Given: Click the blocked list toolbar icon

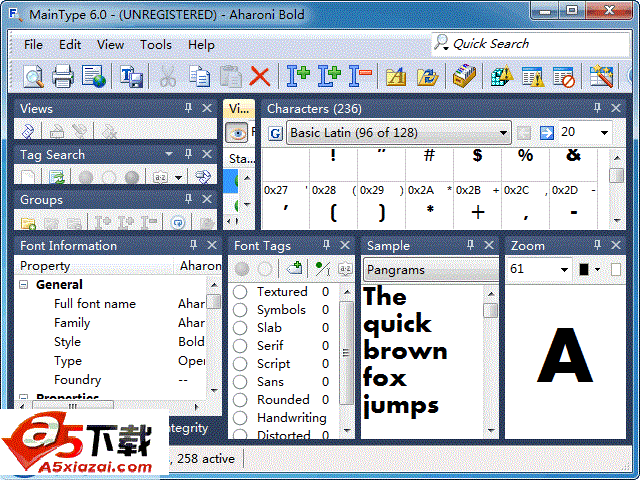Looking at the screenshot, I should point(564,76).
